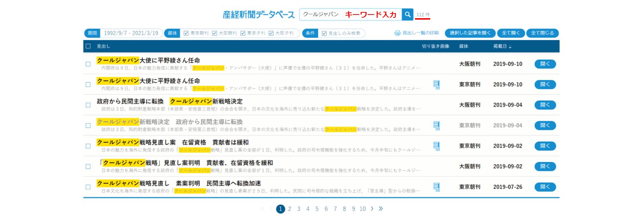Screen dimensions: 644x218
Task: Expand all articles with 全て開く
Action: [511, 33]
